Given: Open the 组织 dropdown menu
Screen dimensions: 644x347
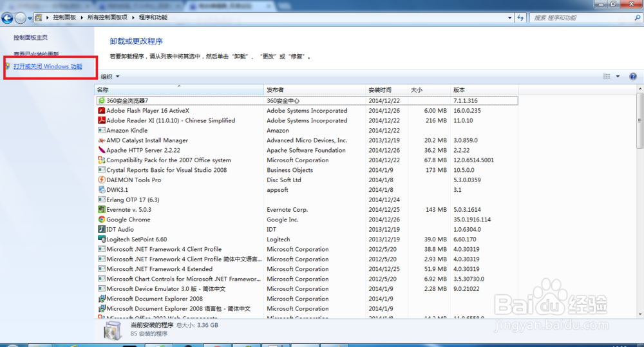Looking at the screenshot, I should (110, 77).
